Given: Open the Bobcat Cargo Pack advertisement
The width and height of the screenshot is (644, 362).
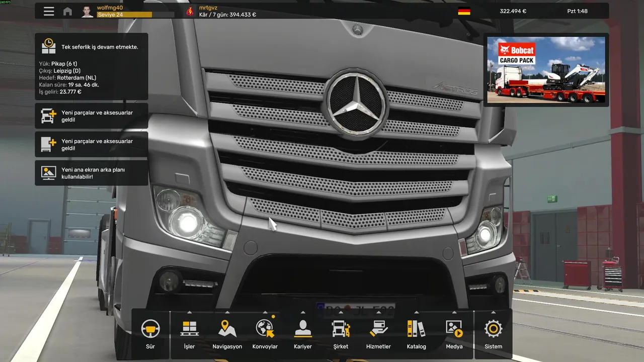Looking at the screenshot, I should pos(546,70).
